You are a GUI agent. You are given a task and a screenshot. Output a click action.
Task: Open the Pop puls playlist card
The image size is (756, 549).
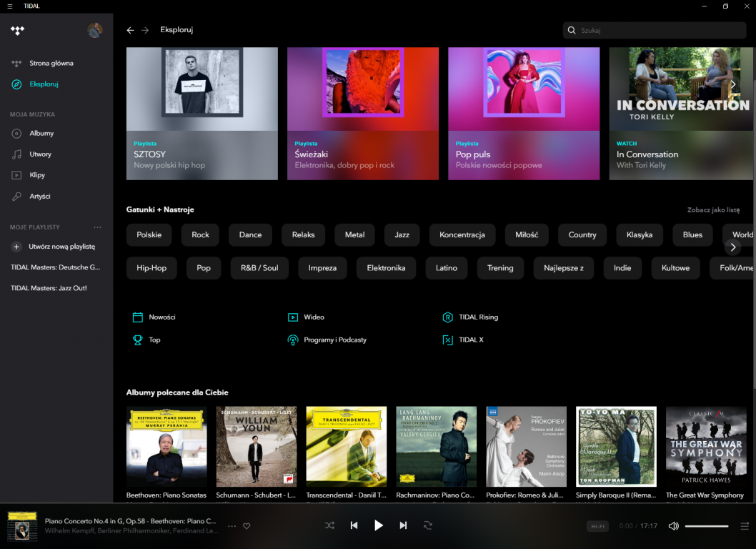pos(524,114)
